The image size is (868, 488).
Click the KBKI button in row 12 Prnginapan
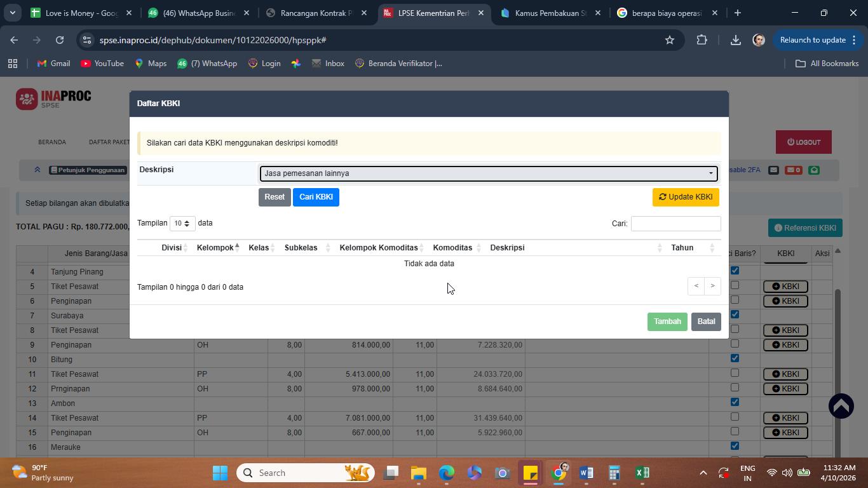pyautogui.click(x=785, y=389)
